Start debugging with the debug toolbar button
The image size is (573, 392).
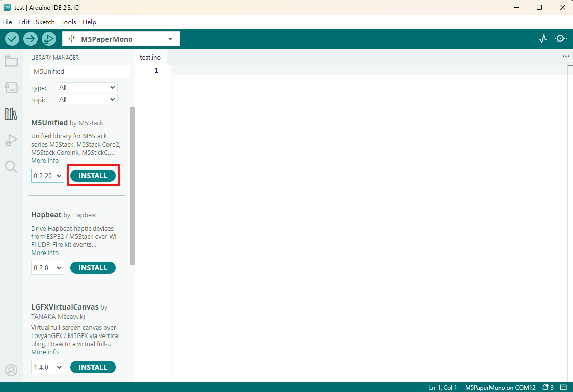pyautogui.click(x=48, y=39)
